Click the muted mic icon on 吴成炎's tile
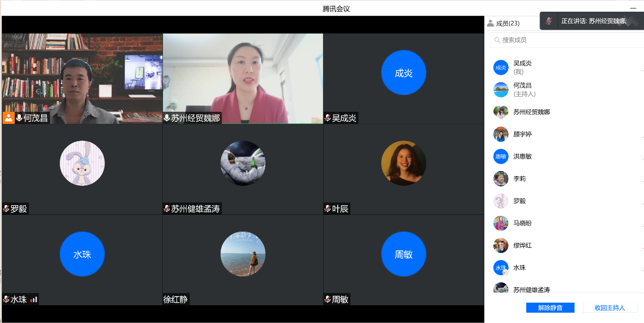 pos(328,118)
